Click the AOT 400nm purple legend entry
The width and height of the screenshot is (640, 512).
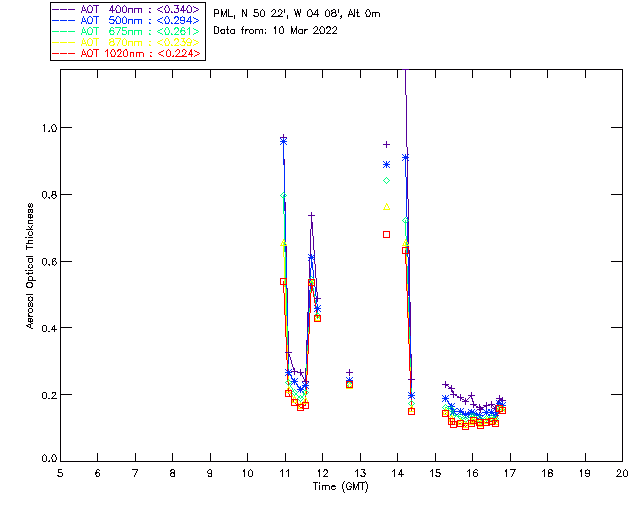click(127, 9)
